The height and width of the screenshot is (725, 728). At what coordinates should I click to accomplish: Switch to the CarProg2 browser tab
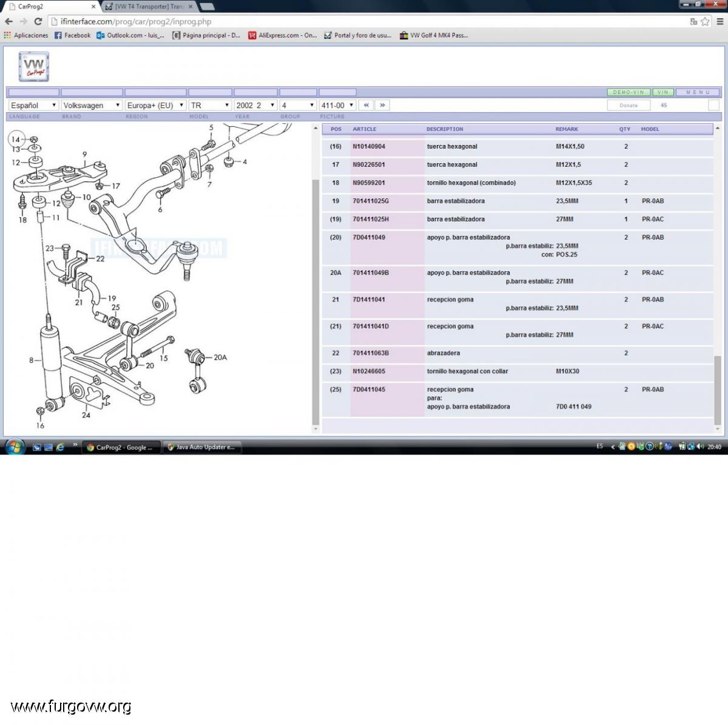tap(52, 7)
